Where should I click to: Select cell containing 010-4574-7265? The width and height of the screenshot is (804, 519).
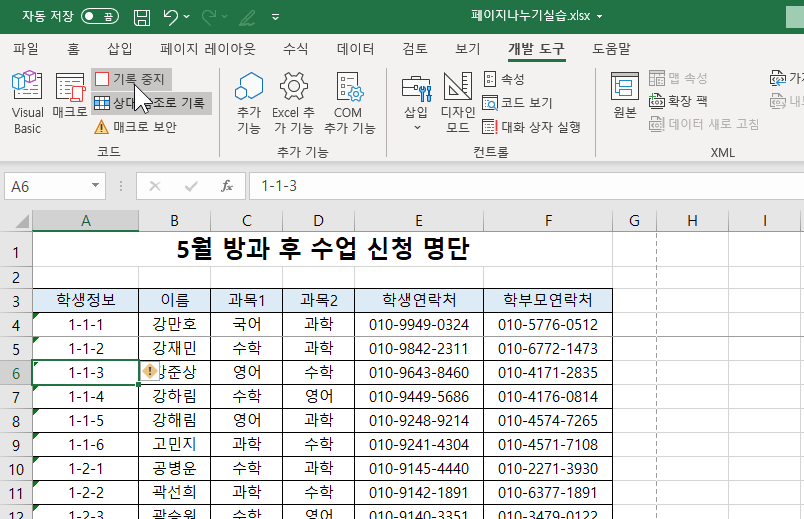(x=548, y=421)
